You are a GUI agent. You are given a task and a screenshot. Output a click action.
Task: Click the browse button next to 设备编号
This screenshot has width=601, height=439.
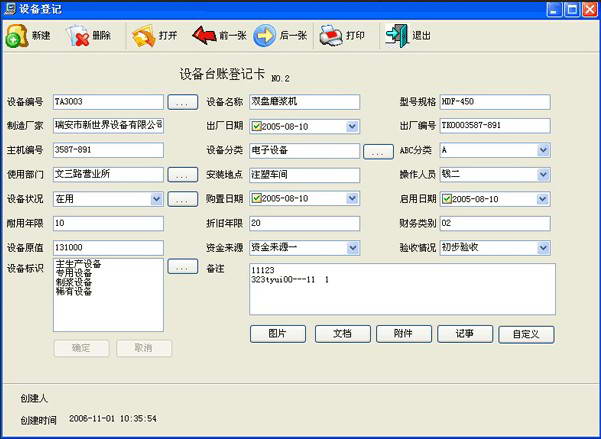point(181,102)
